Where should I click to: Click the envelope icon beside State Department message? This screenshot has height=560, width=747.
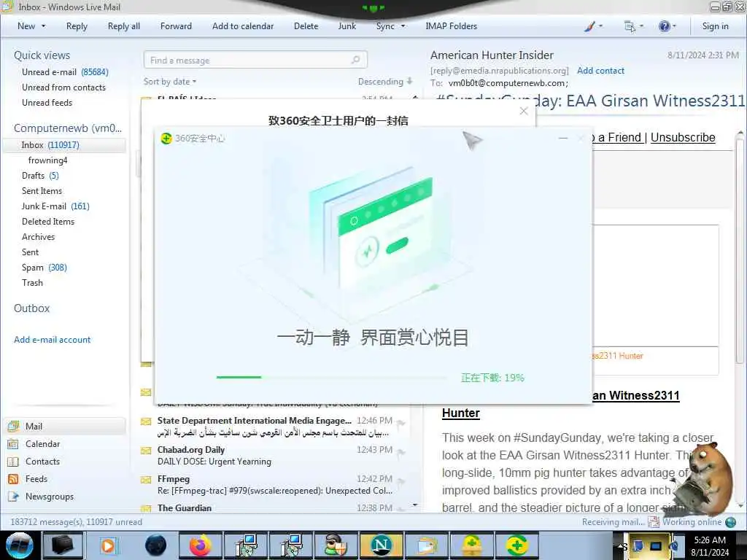(x=146, y=421)
